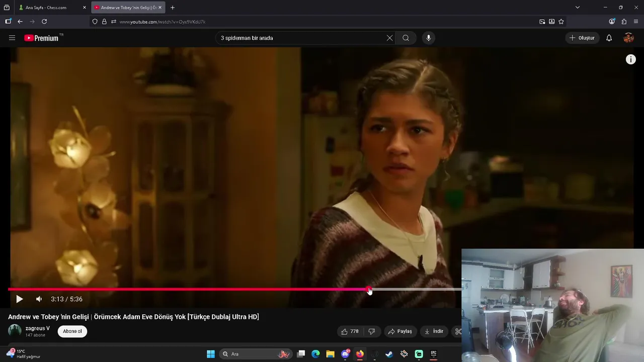The height and width of the screenshot is (362, 644).
Task: Open the Firefox account icon
Action: pos(612,22)
